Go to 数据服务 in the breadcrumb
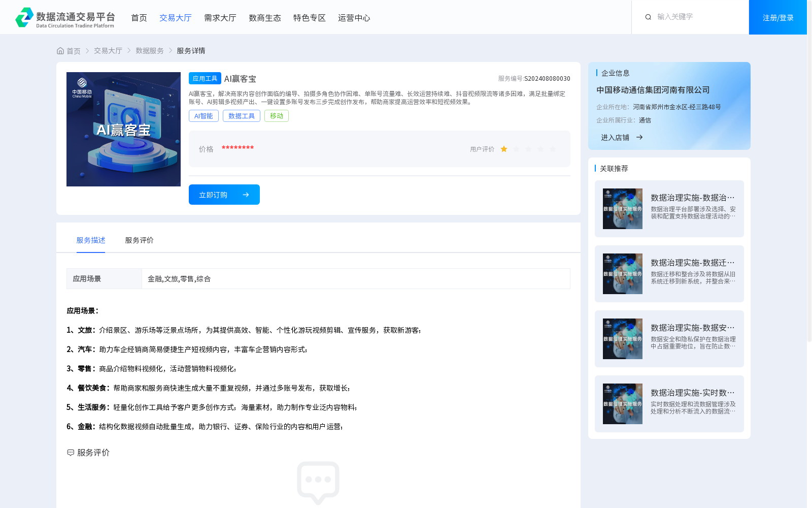812x508 pixels. pyautogui.click(x=150, y=51)
